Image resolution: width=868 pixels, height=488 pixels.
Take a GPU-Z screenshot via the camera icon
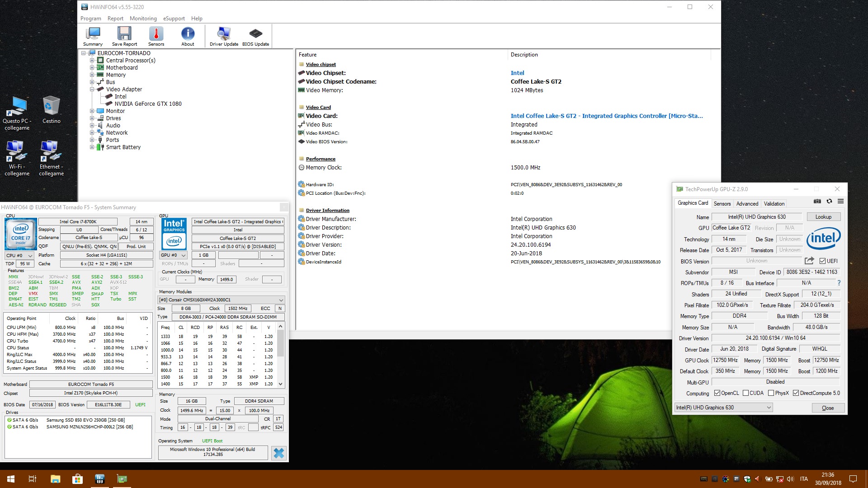click(817, 202)
